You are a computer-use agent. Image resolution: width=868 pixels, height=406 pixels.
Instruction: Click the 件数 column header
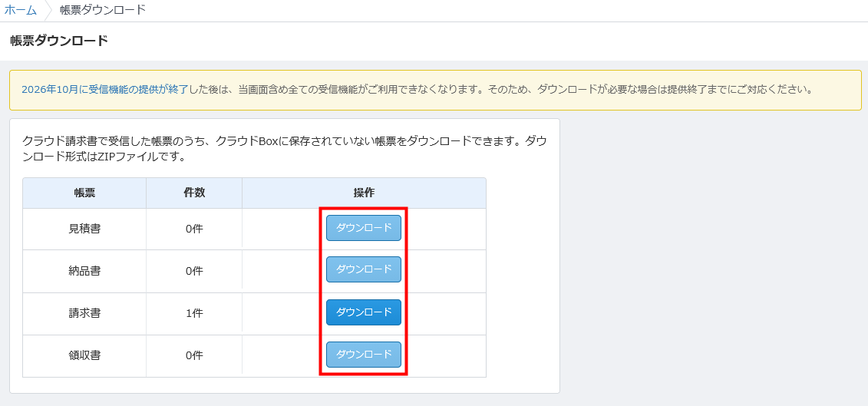click(194, 193)
